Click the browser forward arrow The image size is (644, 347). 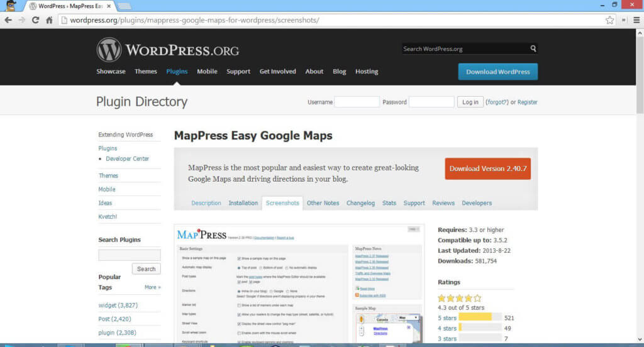tap(22, 20)
